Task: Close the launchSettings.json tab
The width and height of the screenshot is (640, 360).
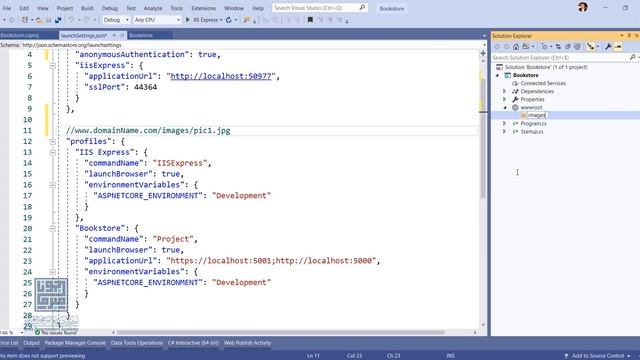Action: coord(122,36)
